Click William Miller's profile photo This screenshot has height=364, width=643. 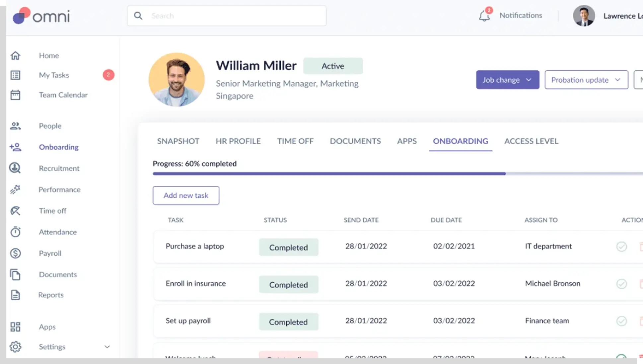click(x=177, y=80)
